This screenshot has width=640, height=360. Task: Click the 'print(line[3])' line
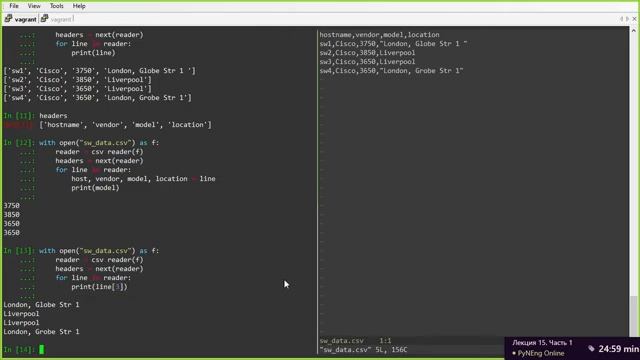click(99, 287)
